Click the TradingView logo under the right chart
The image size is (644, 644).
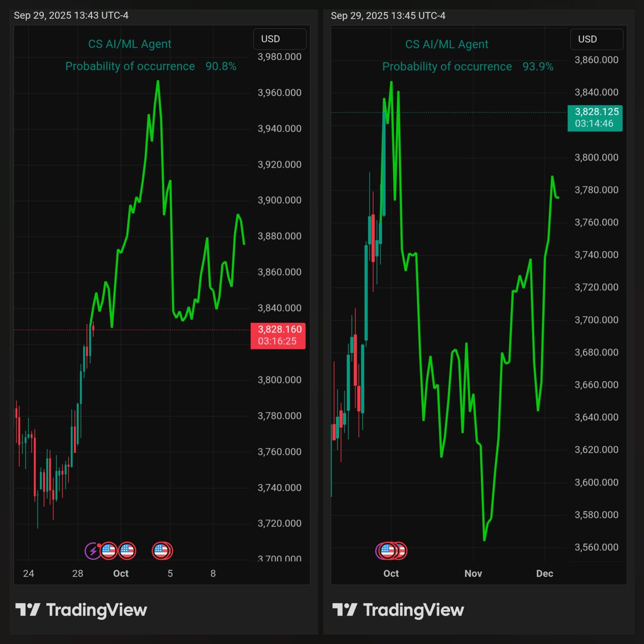(398, 610)
